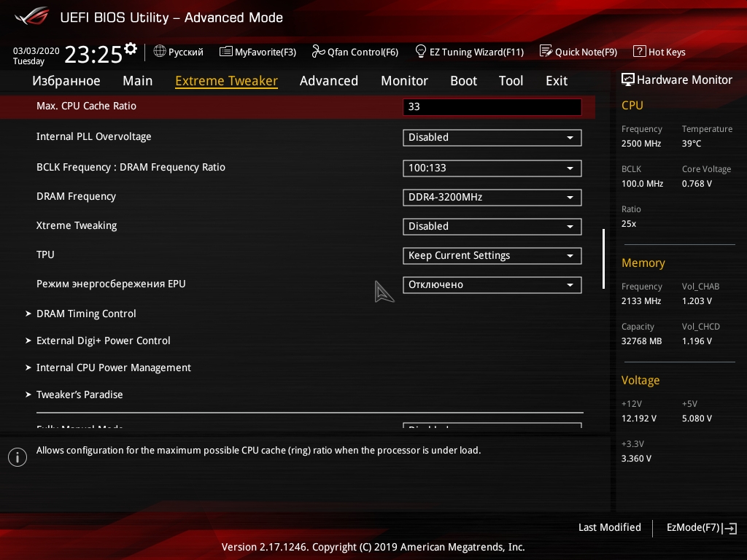Click the Memory section heading

643,262
